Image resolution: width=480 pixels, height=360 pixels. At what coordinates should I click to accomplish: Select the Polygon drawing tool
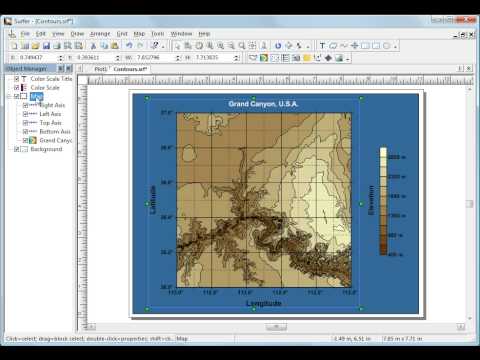[333, 46]
